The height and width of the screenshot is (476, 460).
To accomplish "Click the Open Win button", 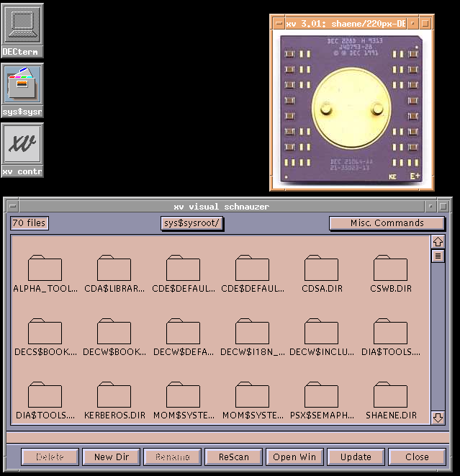I will 294,457.
